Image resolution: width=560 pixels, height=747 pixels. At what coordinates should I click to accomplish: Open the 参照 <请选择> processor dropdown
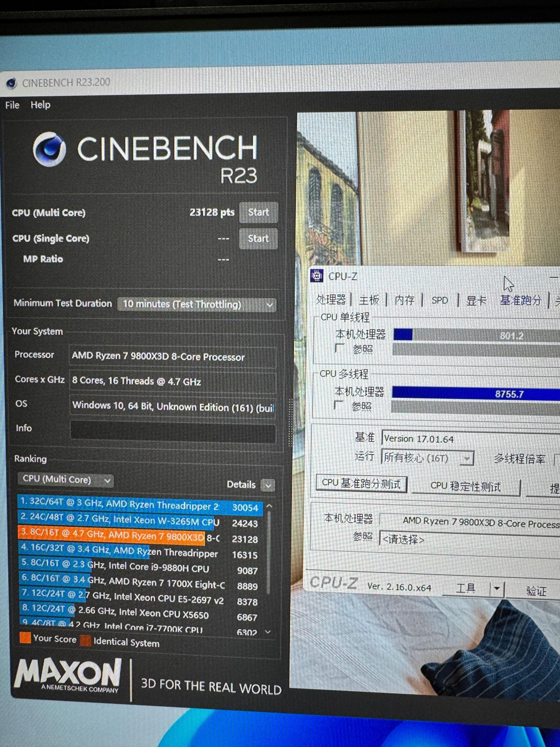click(x=469, y=539)
